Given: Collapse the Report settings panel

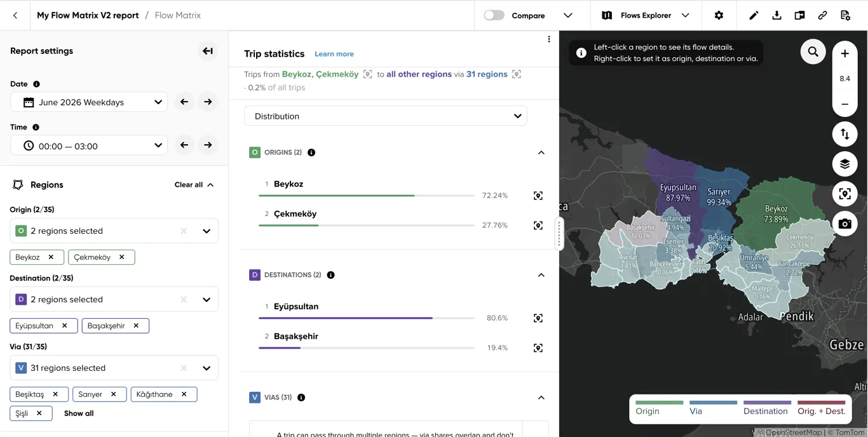Looking at the screenshot, I should coord(208,51).
